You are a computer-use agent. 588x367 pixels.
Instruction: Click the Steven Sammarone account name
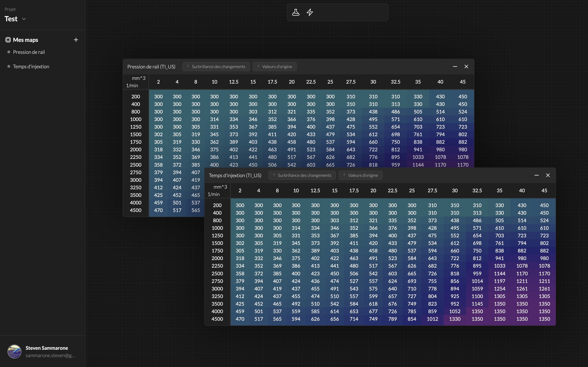tap(47, 348)
